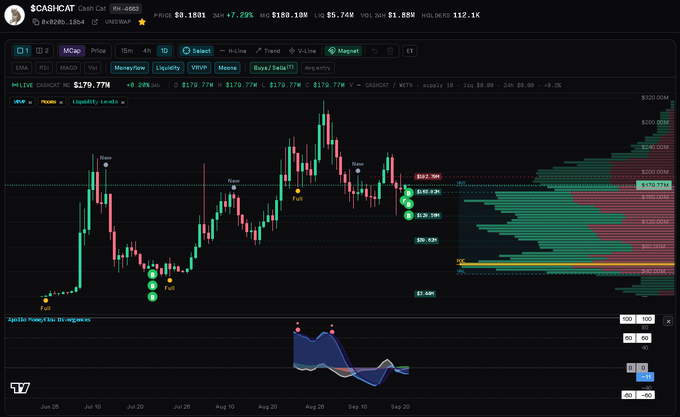The height and width of the screenshot is (417, 680).
Task: Click the LIVE status indicator
Action: [x=23, y=85]
